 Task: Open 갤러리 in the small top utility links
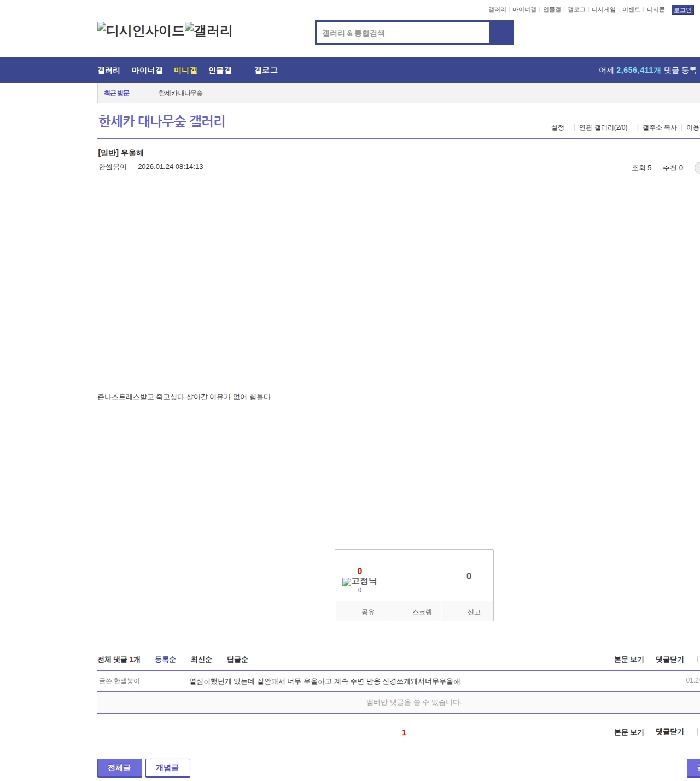(497, 10)
